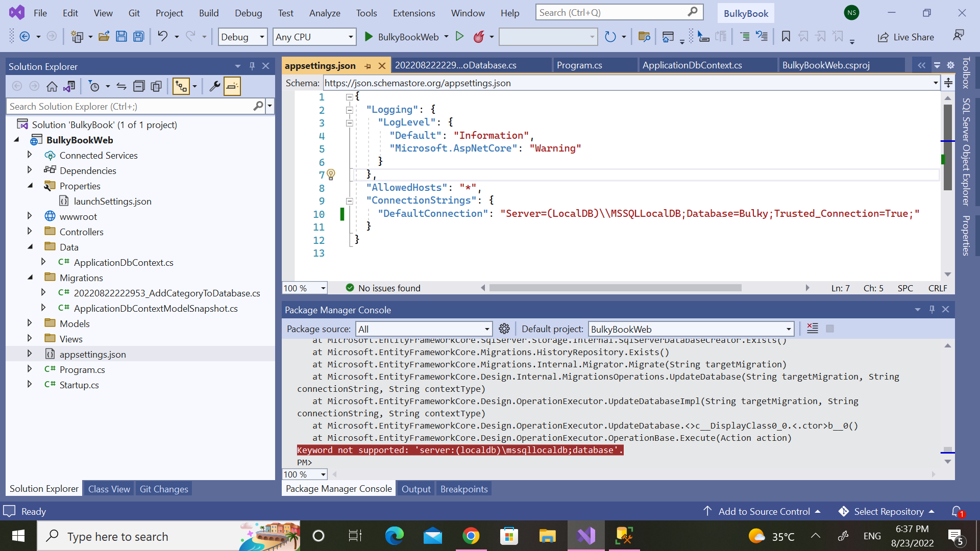980x551 pixels.
Task: Select launchSettings.json in Solution Explorer
Action: (112, 201)
